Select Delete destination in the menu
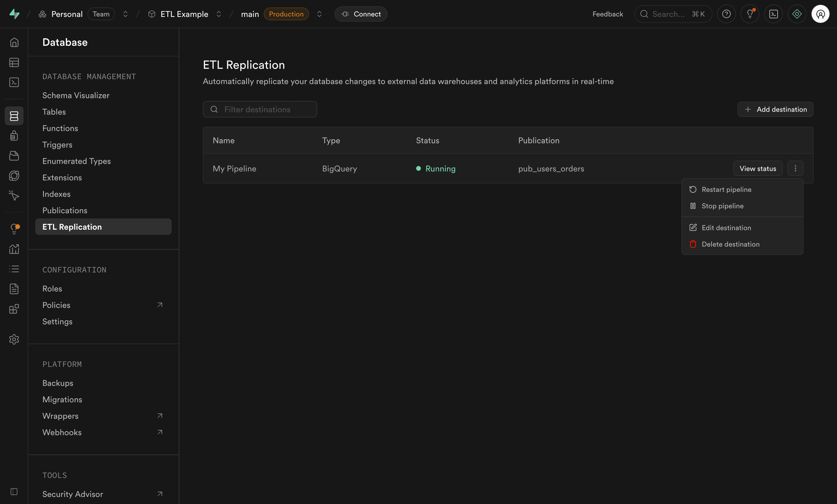This screenshot has width=837, height=504. 731,244
